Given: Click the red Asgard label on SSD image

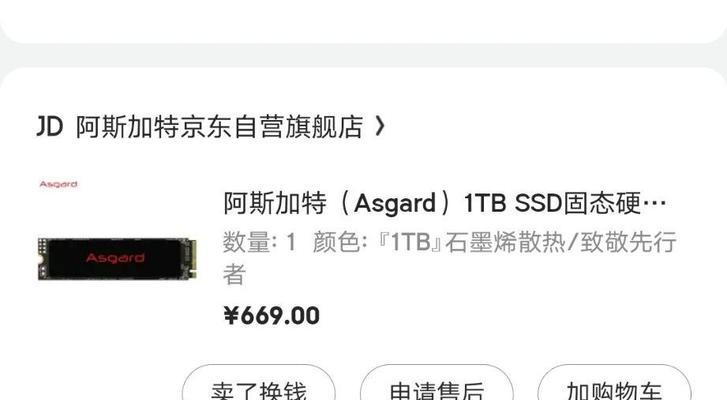Looking at the screenshot, I should click(x=115, y=258).
